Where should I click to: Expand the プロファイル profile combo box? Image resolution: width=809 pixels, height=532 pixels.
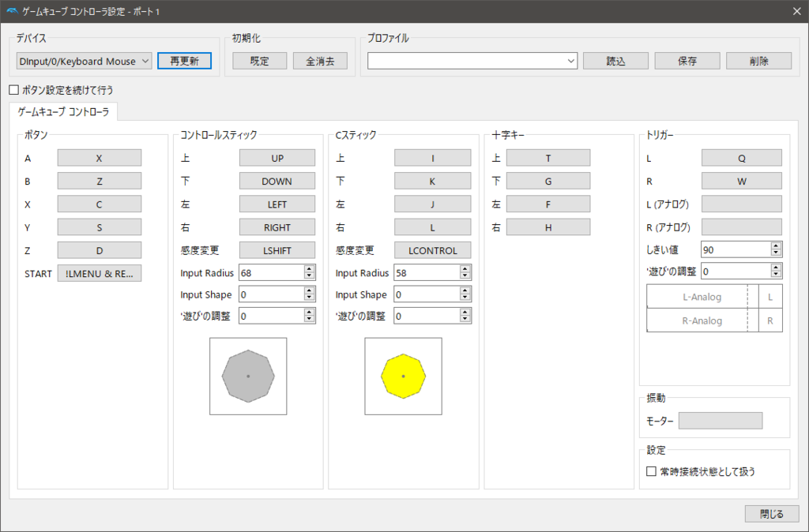(472, 61)
